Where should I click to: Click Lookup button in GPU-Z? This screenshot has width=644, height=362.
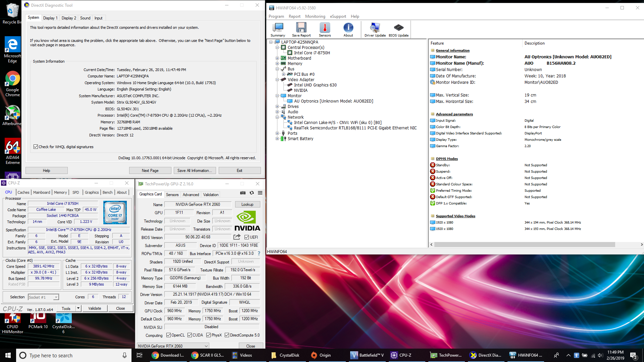coord(247,204)
